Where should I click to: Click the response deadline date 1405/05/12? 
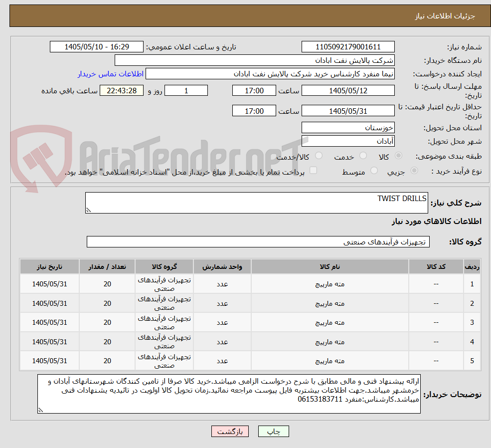pos(348,90)
